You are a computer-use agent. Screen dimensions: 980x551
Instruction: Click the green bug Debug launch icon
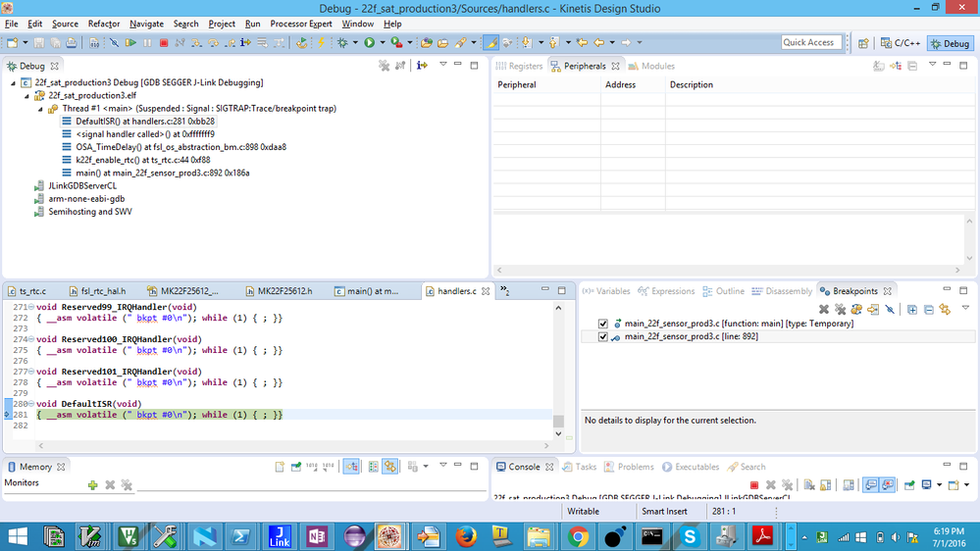point(342,42)
